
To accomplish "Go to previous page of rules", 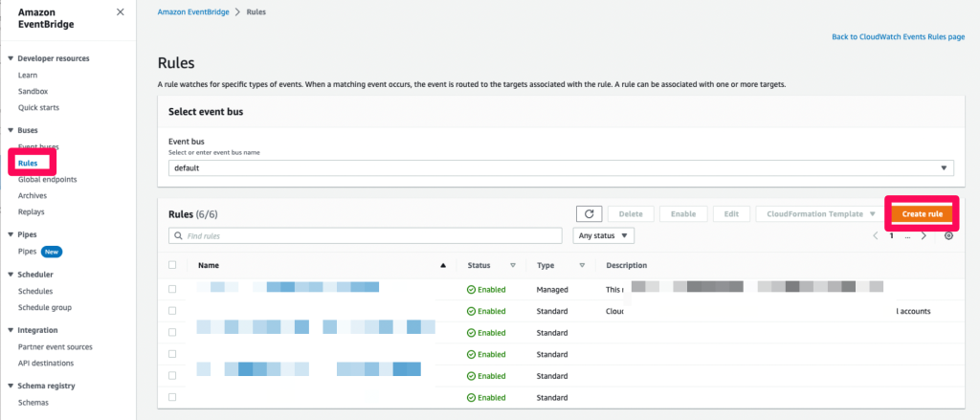I will (x=875, y=235).
